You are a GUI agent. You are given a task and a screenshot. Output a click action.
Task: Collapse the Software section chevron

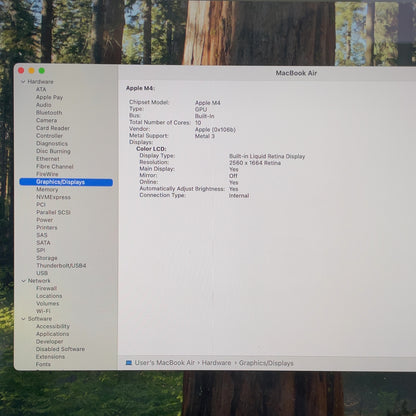[23, 319]
